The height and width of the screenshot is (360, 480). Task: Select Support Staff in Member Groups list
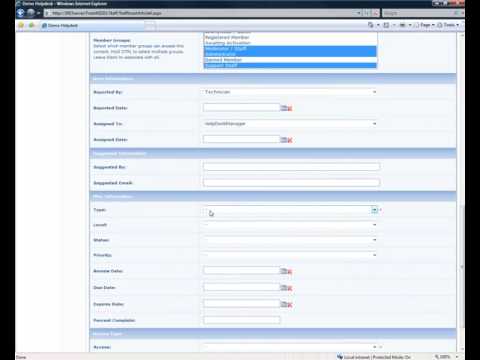(290, 66)
